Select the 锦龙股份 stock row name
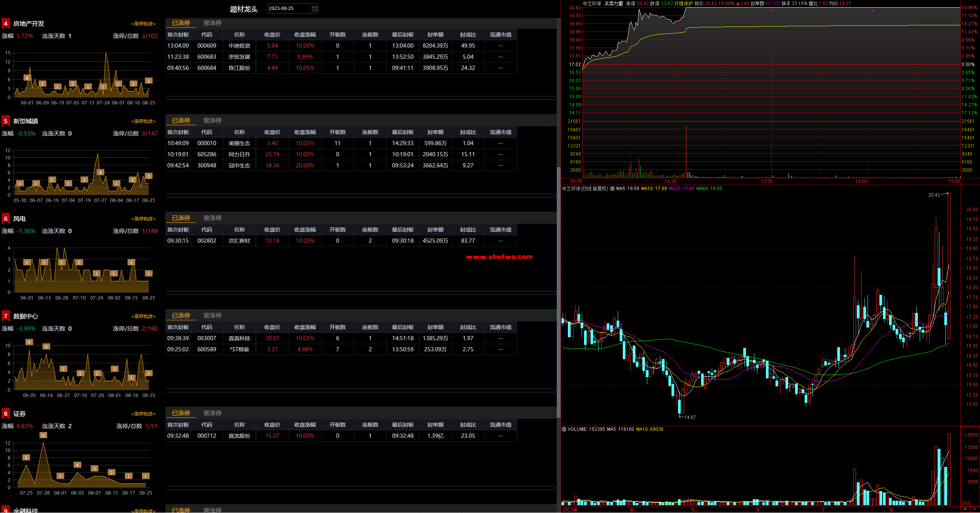The height and width of the screenshot is (513, 980). 239,436
